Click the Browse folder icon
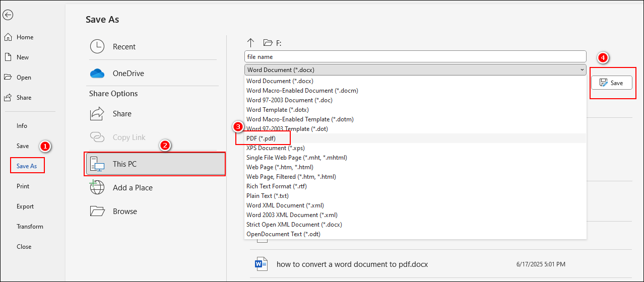Viewport: 644px width, 282px height. [x=97, y=211]
